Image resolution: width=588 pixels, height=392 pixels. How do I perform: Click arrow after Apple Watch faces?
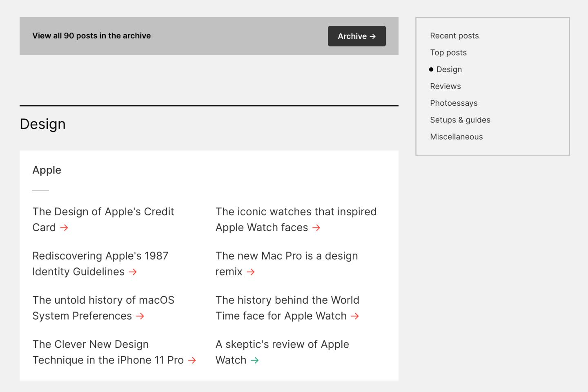point(316,228)
